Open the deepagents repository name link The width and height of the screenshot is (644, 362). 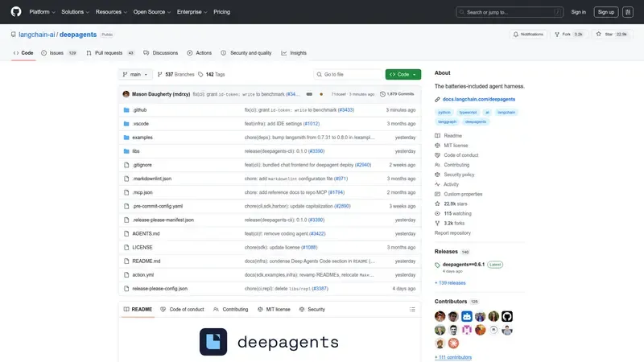click(x=78, y=35)
